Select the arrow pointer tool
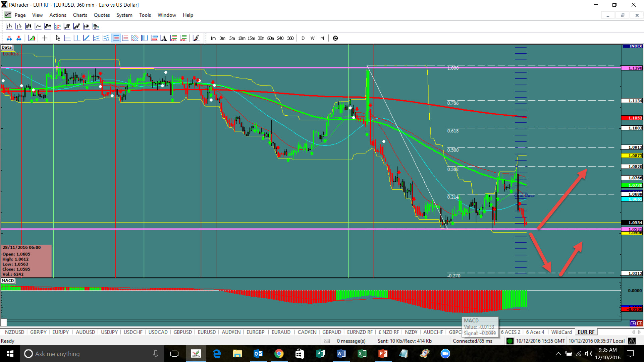The height and width of the screenshot is (362, 644). point(58,38)
